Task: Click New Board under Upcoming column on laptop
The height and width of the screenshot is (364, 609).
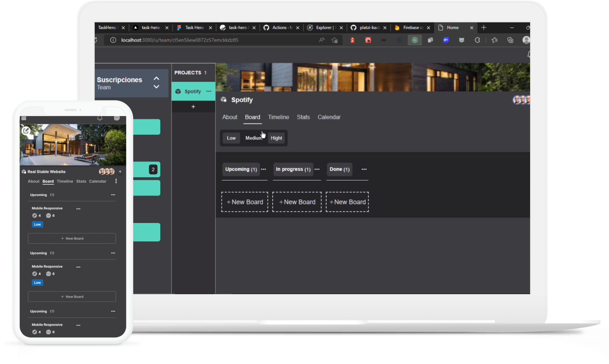Action: [x=245, y=202]
